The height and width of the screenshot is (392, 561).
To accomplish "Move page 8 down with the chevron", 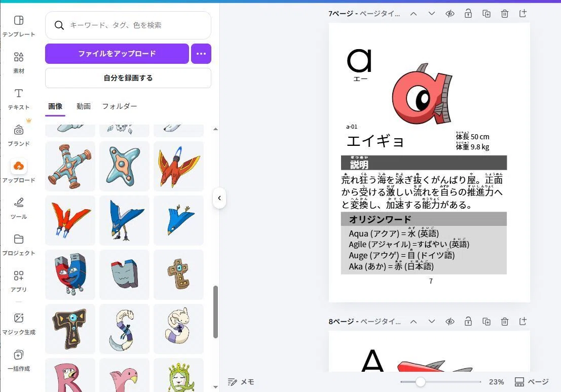I will [431, 322].
